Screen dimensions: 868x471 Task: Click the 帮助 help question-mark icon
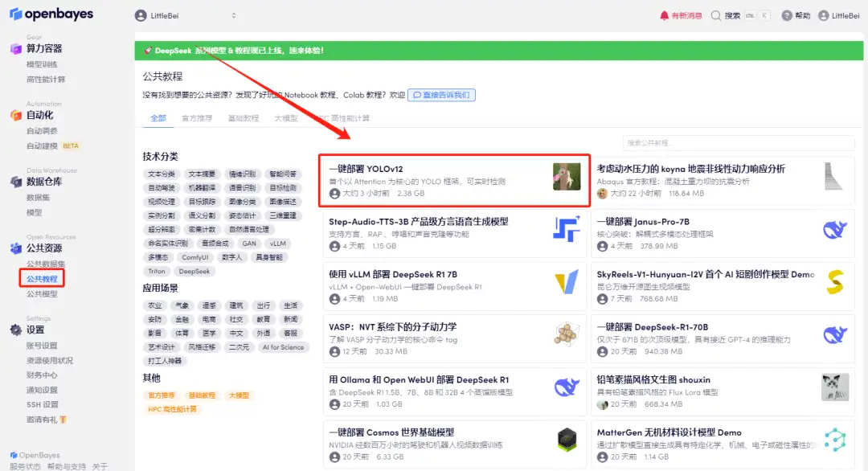(786, 14)
